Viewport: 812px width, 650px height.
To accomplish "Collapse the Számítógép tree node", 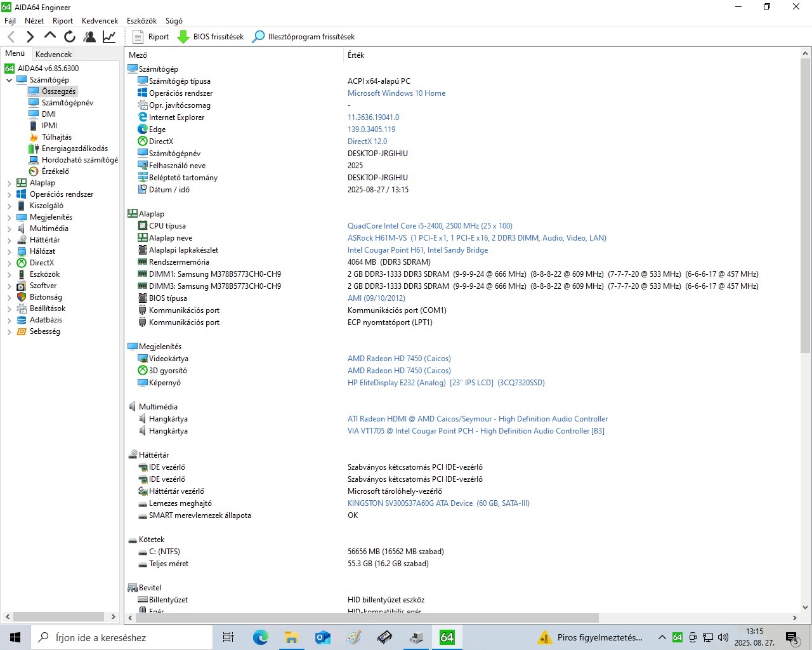I will (9, 80).
